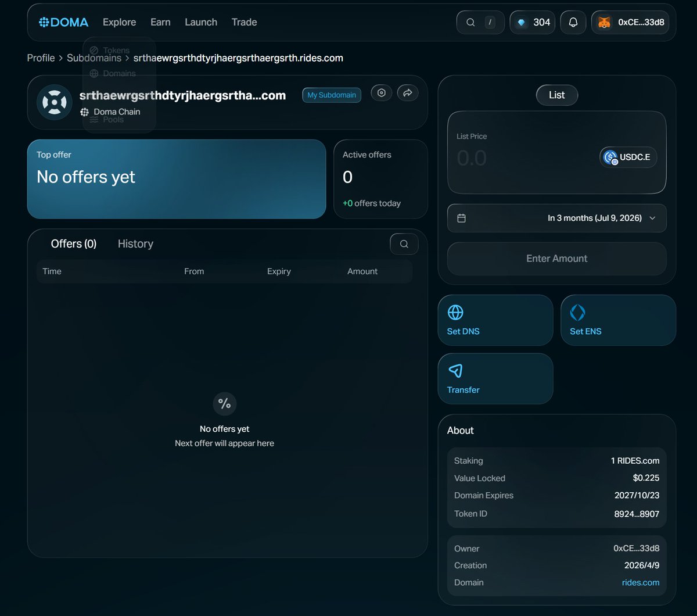Click the Transfer paper-plane card

(x=495, y=379)
